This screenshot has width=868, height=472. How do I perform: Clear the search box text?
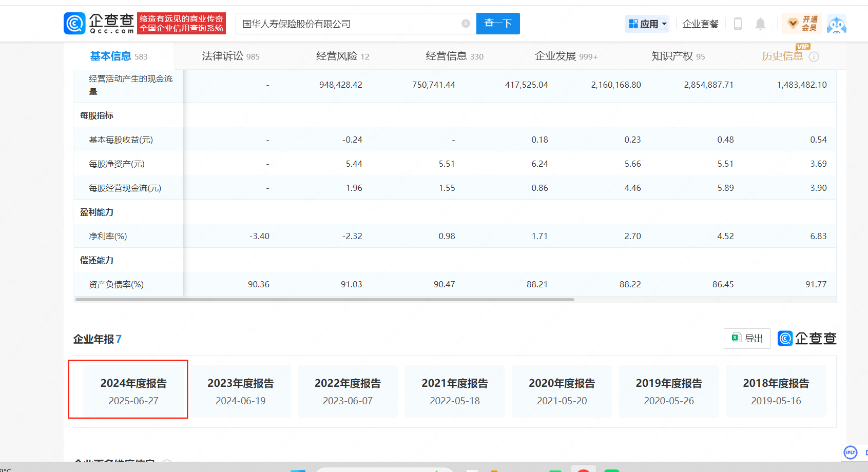click(x=466, y=24)
